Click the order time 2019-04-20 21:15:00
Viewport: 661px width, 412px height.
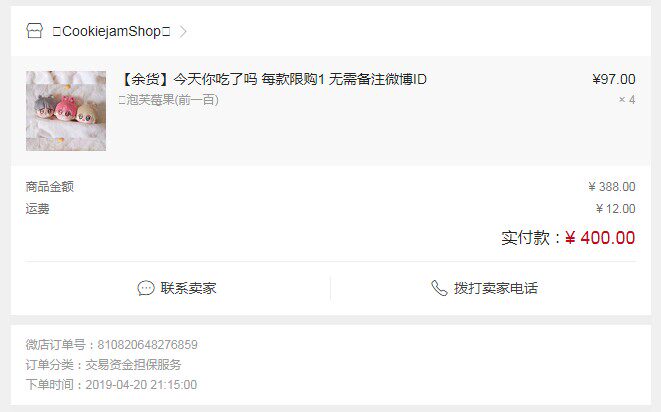point(141,385)
